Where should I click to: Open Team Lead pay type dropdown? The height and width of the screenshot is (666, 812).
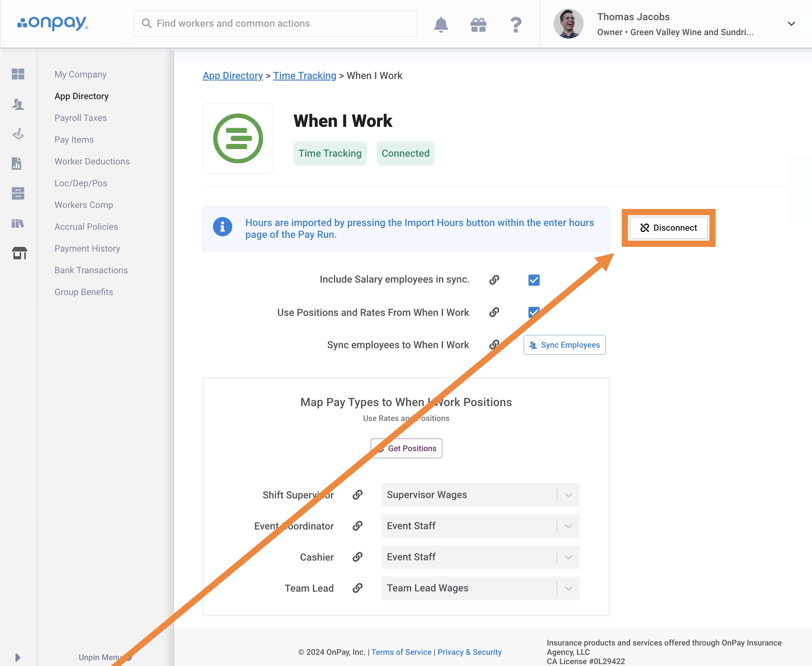pos(481,588)
